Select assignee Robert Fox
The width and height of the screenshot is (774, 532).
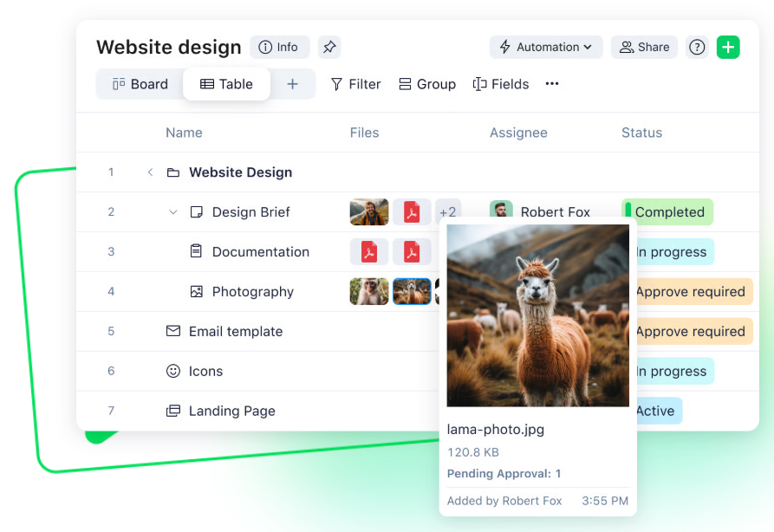point(556,211)
